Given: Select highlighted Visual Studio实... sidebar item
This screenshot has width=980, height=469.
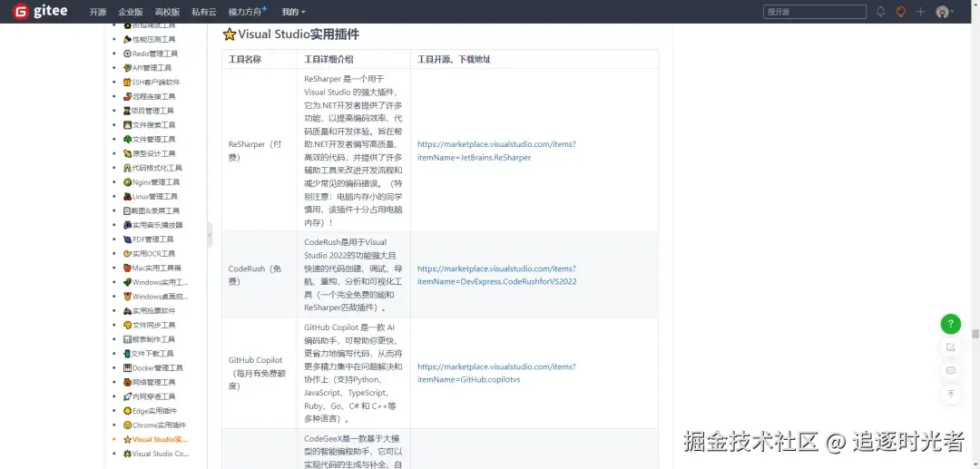Looking at the screenshot, I should tap(156, 440).
